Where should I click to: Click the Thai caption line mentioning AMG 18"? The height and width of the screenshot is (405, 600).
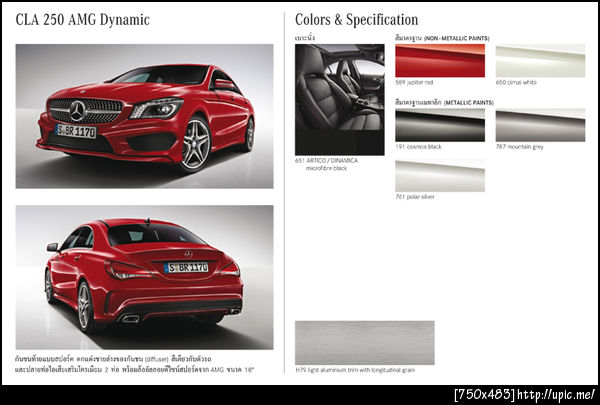[135, 370]
